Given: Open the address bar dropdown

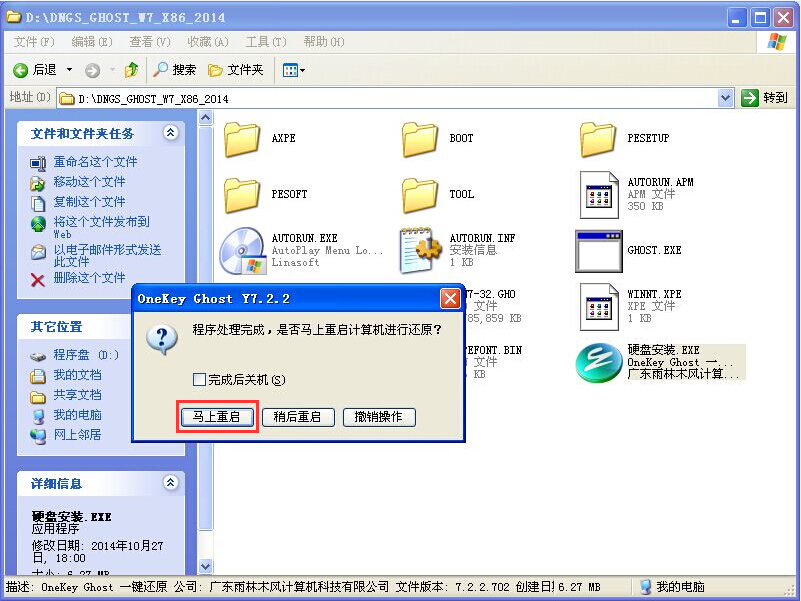Looking at the screenshot, I should click(727, 97).
